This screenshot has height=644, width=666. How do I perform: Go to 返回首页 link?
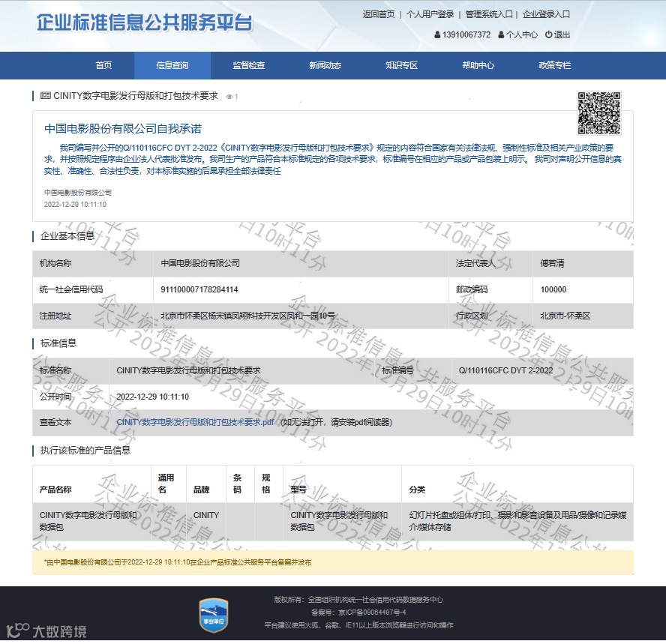[379, 14]
